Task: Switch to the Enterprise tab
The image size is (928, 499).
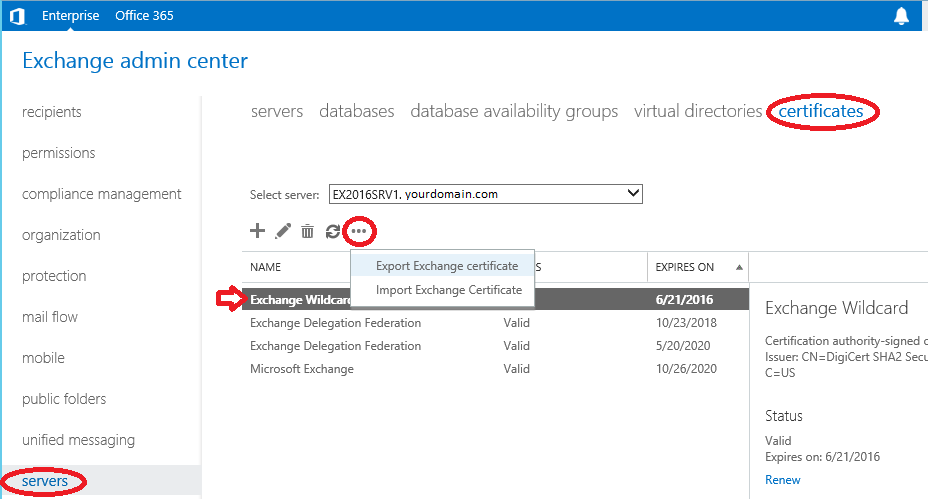Action: (70, 16)
